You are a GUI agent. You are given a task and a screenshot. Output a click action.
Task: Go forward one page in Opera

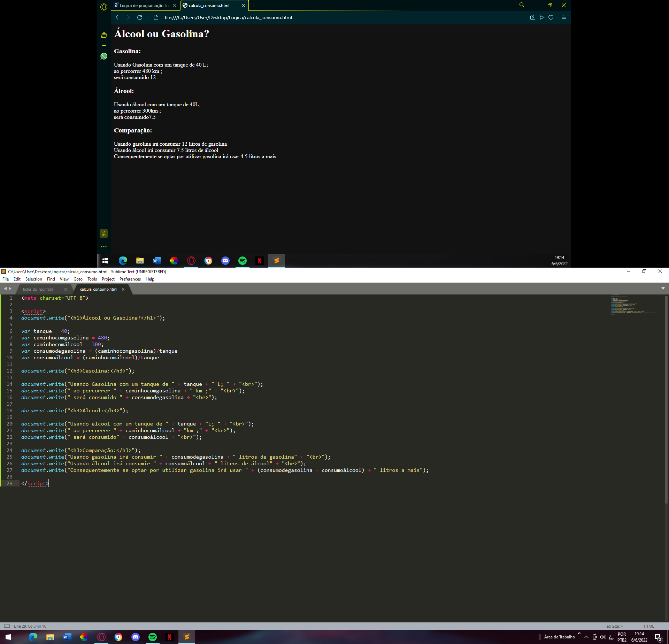click(128, 17)
